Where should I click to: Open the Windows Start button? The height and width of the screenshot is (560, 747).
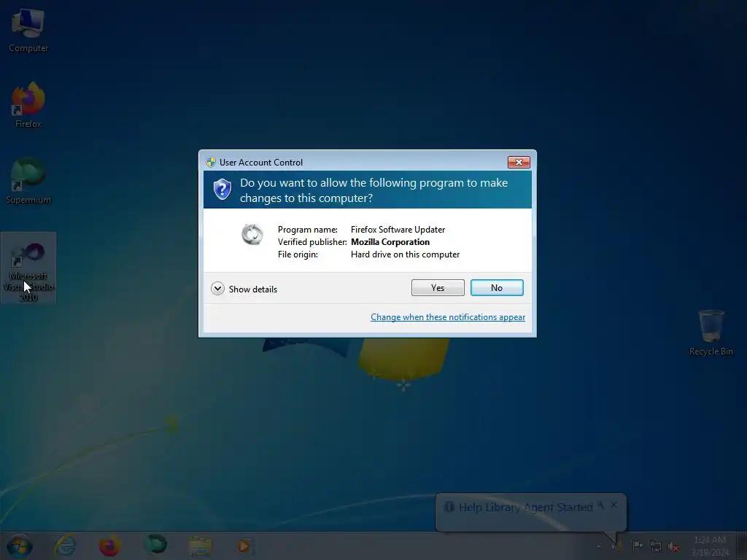tap(20, 545)
